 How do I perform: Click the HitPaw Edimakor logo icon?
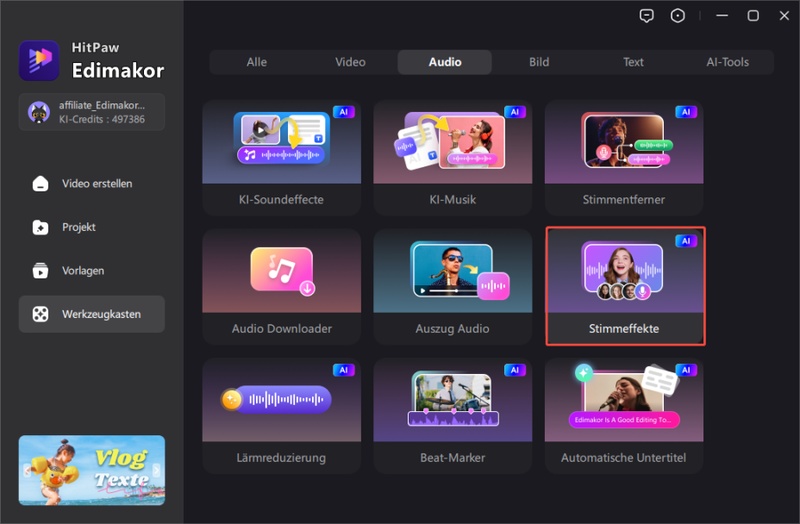(39, 61)
